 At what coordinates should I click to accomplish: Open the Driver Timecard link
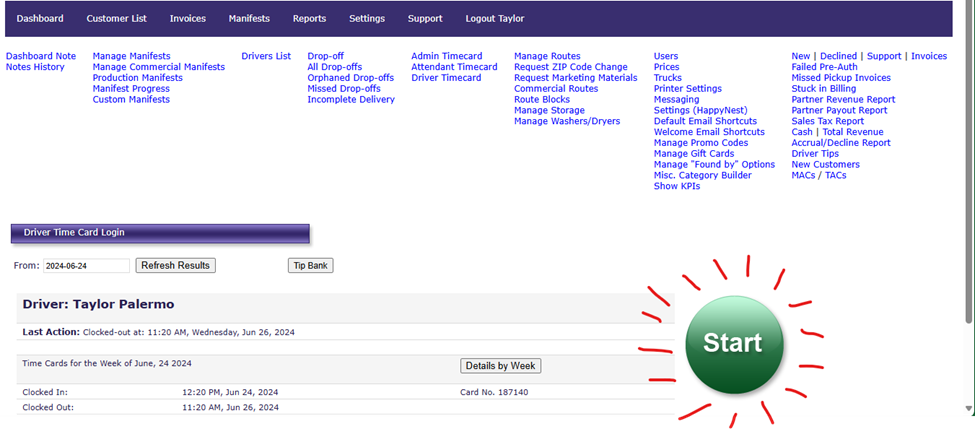[x=447, y=78]
